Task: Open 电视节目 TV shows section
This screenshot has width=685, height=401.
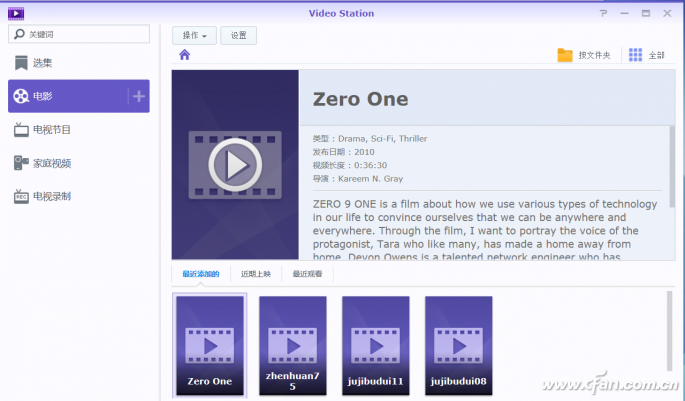Action: [x=52, y=129]
